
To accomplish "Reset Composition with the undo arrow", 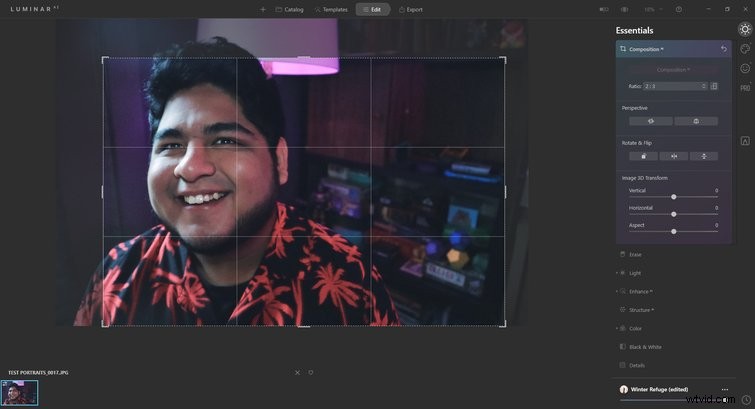I will click(724, 49).
